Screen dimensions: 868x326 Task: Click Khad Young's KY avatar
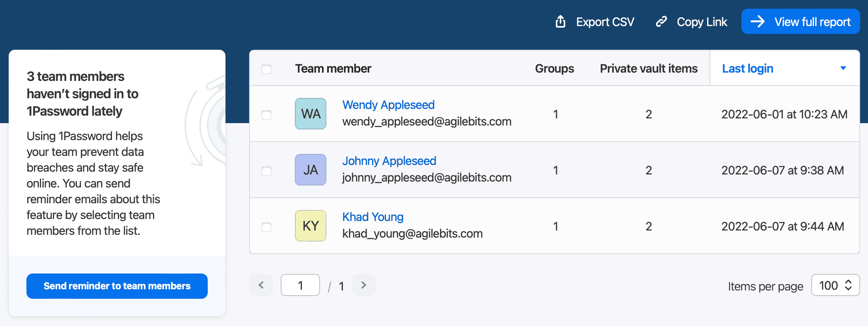click(x=311, y=226)
